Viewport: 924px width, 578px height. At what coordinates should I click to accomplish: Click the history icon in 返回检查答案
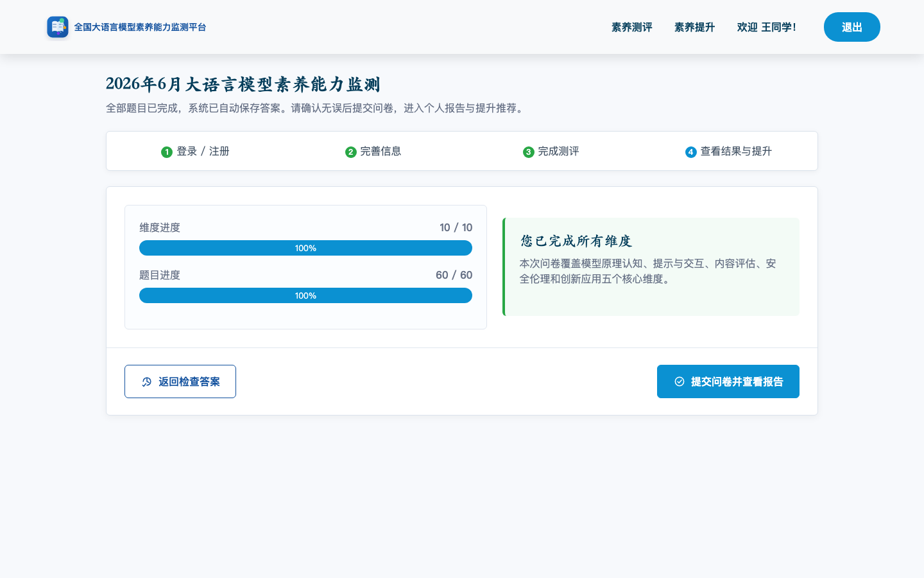click(146, 381)
